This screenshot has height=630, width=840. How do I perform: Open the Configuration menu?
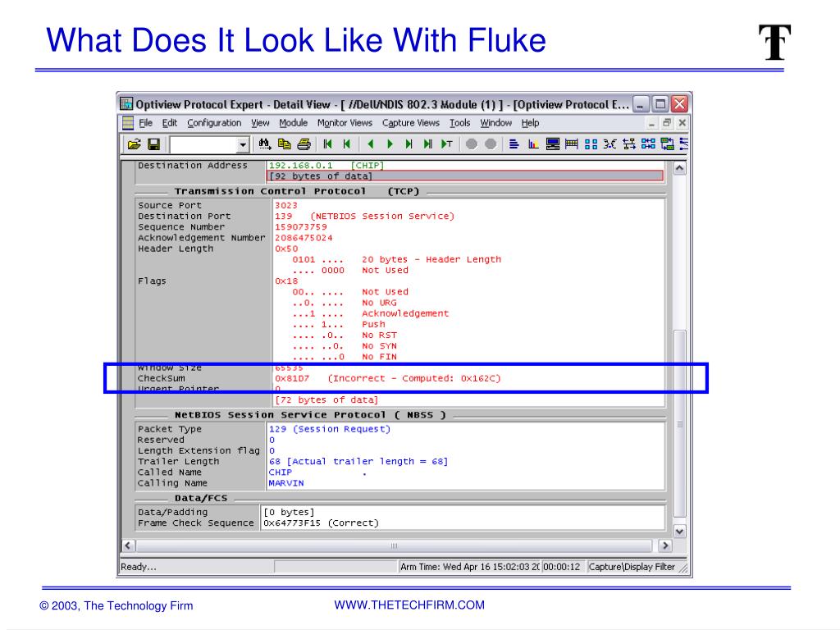pyautogui.click(x=214, y=123)
